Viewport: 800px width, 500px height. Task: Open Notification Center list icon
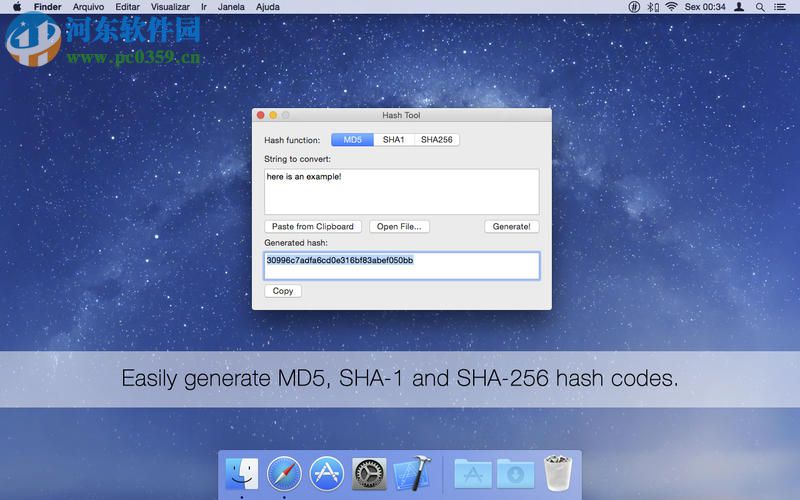(780, 7)
